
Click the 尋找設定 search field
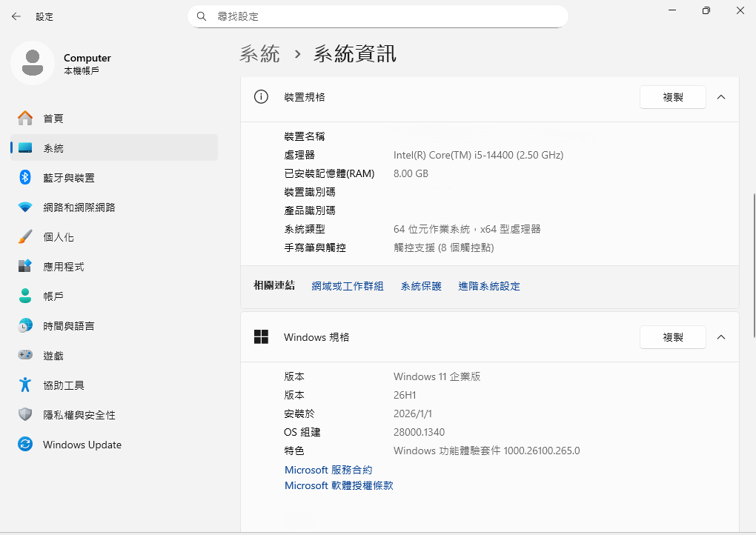pos(385,16)
